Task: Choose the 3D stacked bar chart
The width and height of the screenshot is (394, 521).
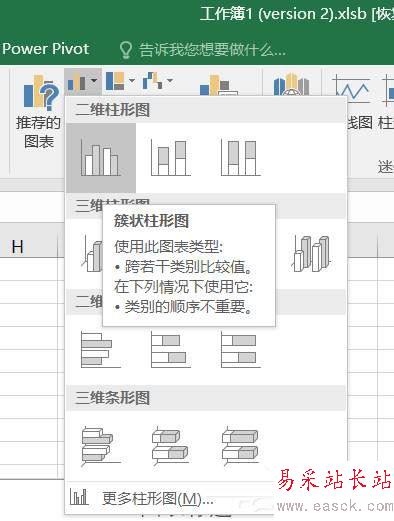Action: point(171,445)
